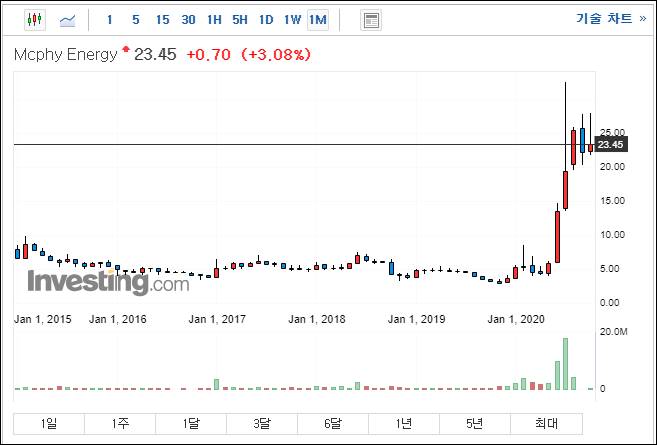The image size is (657, 445).
Task: Choose the 5년 range tab
Action: [x=475, y=424]
